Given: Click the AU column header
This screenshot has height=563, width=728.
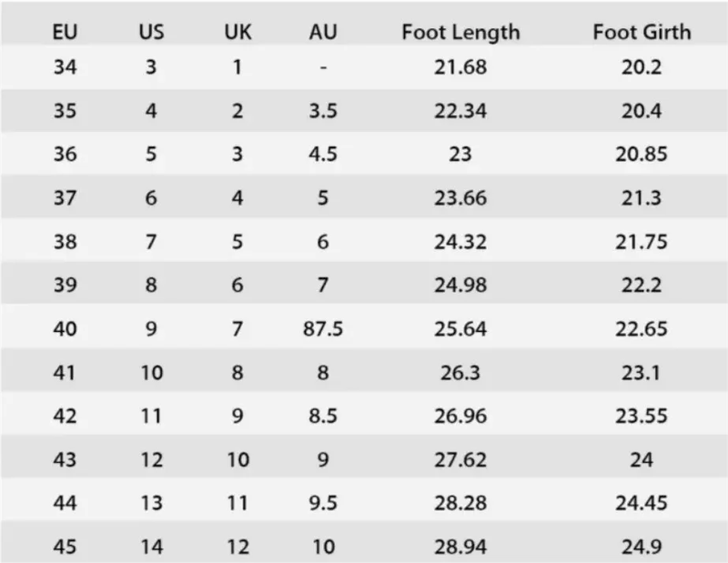Looking at the screenshot, I should point(323,32).
